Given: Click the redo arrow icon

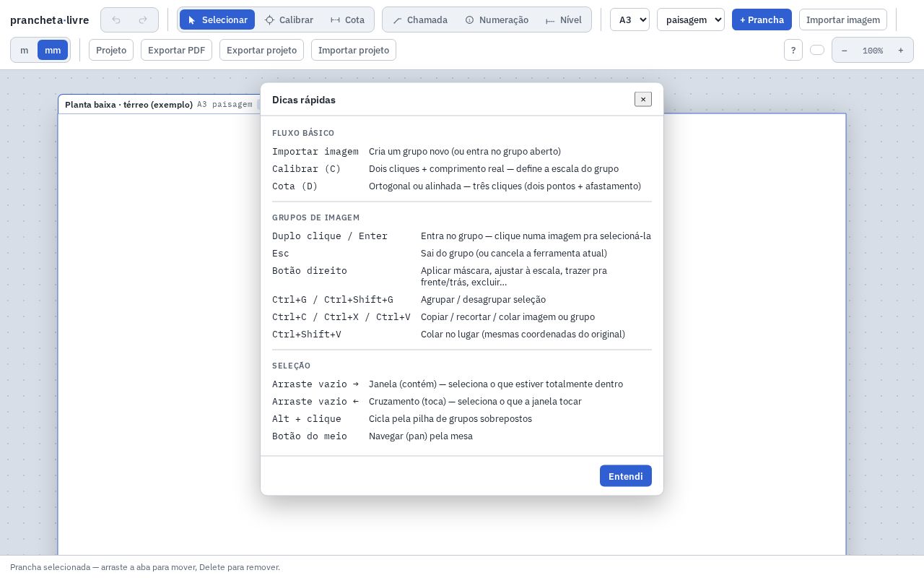Looking at the screenshot, I should coord(143,20).
